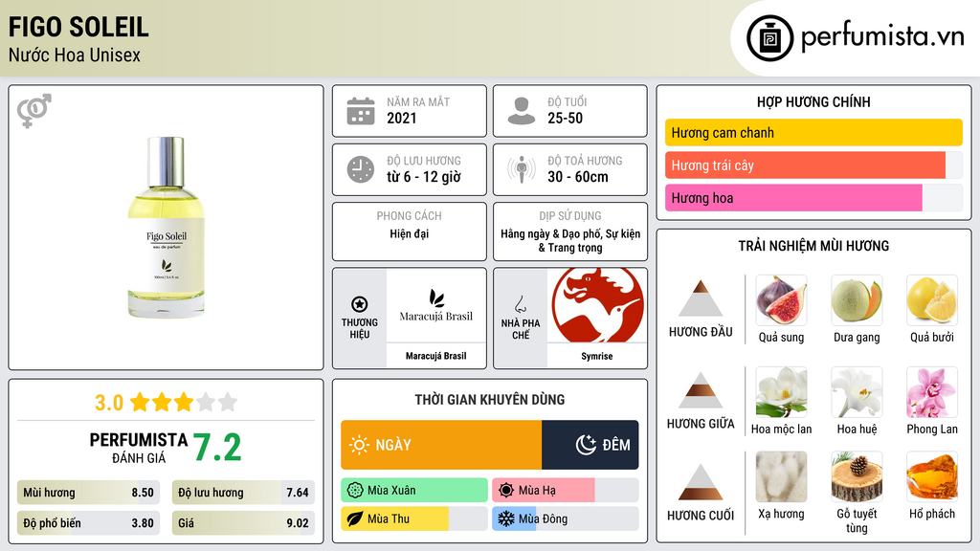Click the yellow Mùa Thu season bar

[x=395, y=518]
